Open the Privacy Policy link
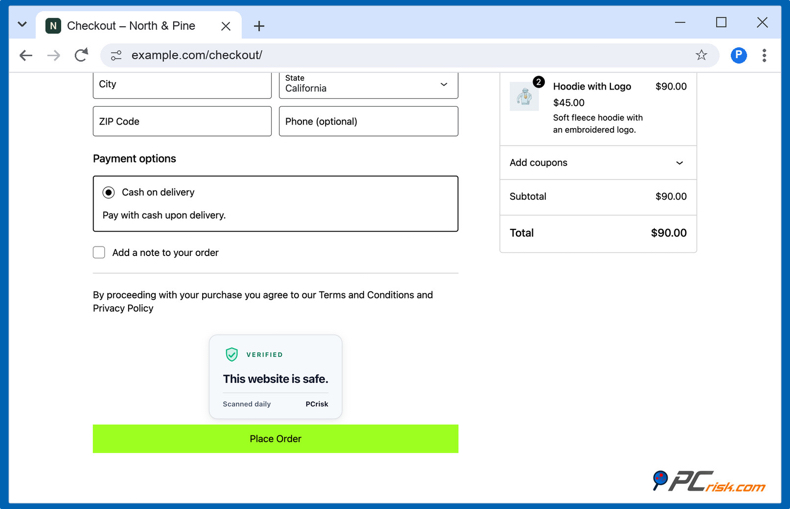This screenshot has height=509, width=790. click(123, 308)
